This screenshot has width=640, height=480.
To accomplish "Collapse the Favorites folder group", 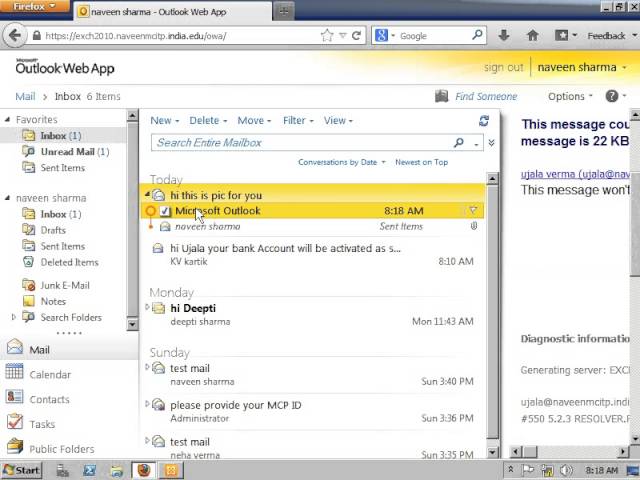I will click(x=7, y=119).
